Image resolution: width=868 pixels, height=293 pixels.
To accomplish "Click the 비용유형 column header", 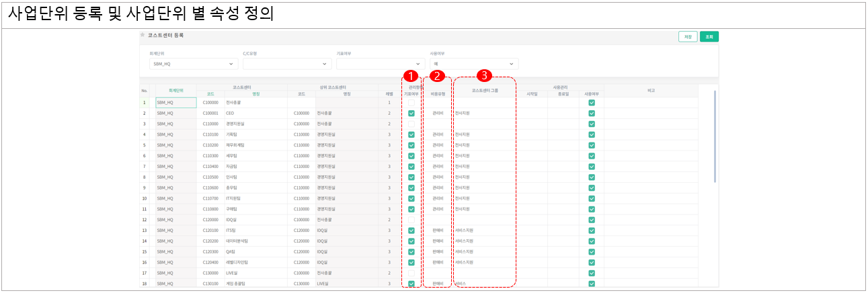I will pyautogui.click(x=438, y=94).
